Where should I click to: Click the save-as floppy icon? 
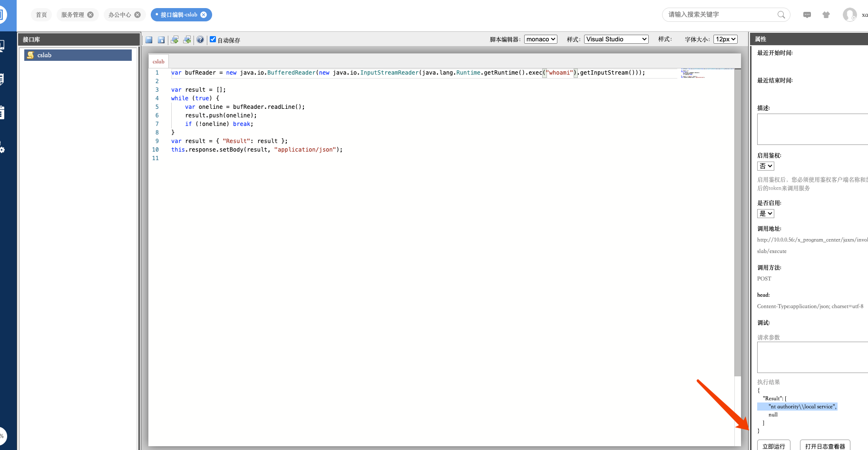tap(161, 40)
